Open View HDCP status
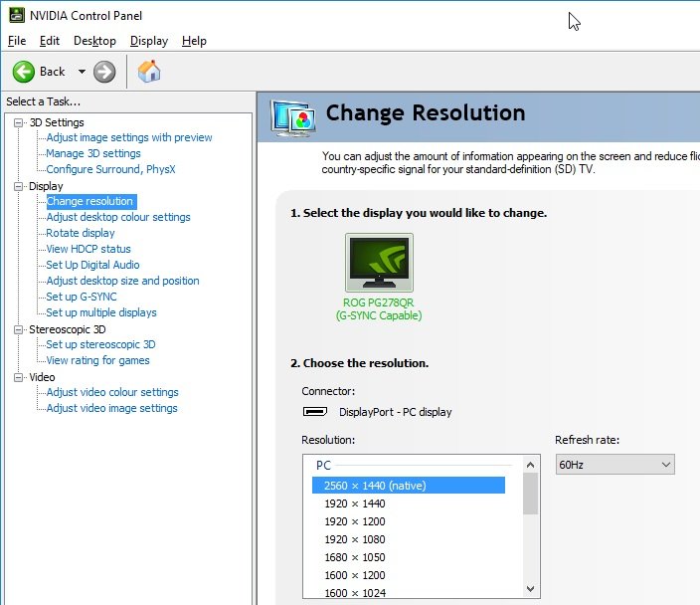 click(x=88, y=249)
